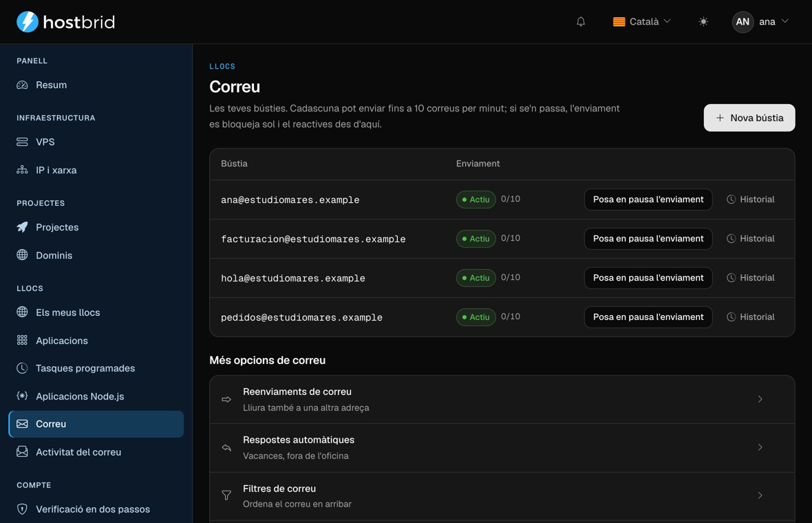Create a new mailbox with Nova bústia

point(749,118)
